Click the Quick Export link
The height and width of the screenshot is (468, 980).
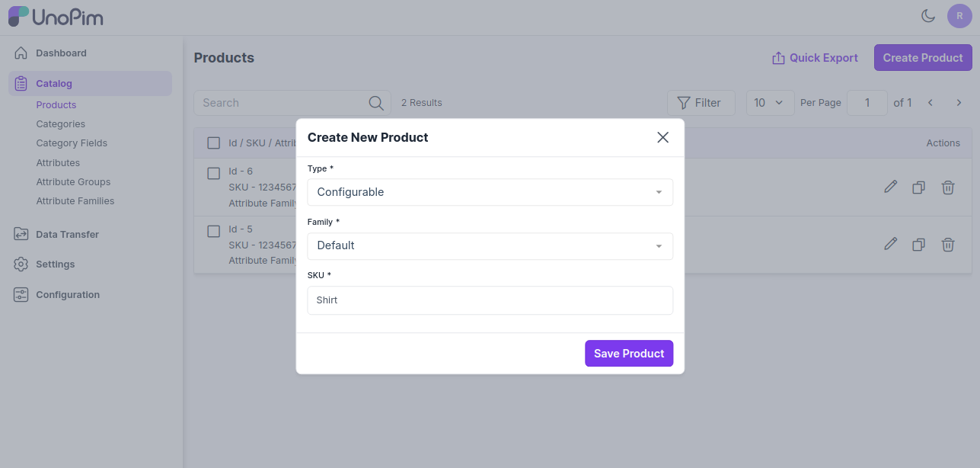click(815, 58)
